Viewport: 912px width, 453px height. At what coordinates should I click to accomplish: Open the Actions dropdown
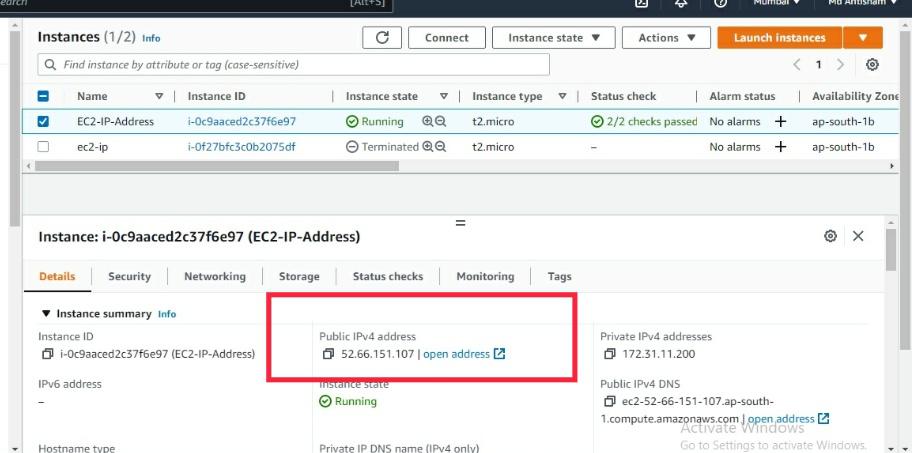pyautogui.click(x=667, y=38)
